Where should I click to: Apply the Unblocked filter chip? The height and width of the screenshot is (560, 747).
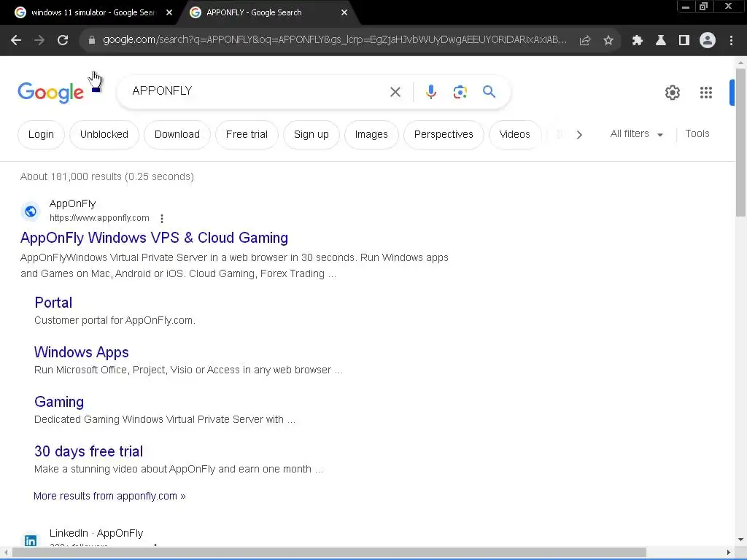point(104,135)
